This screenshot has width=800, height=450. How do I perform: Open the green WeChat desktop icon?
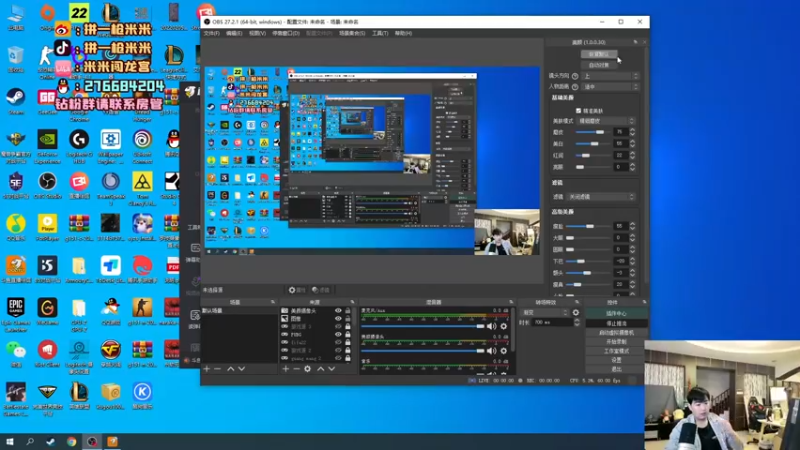(15, 353)
